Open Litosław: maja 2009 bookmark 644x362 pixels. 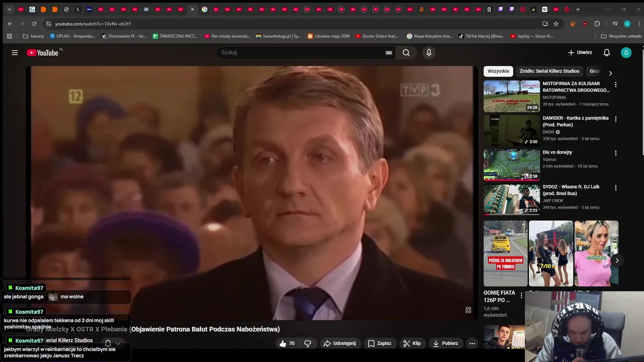click(x=329, y=36)
